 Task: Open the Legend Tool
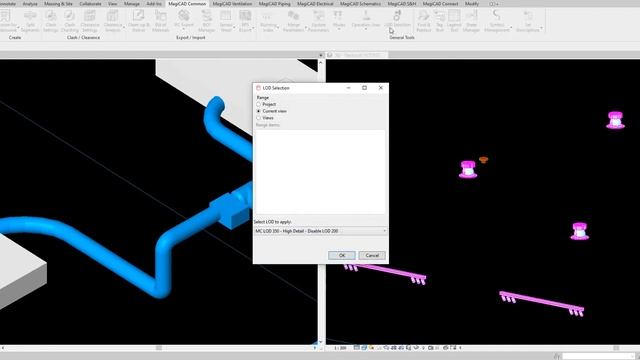click(454, 21)
